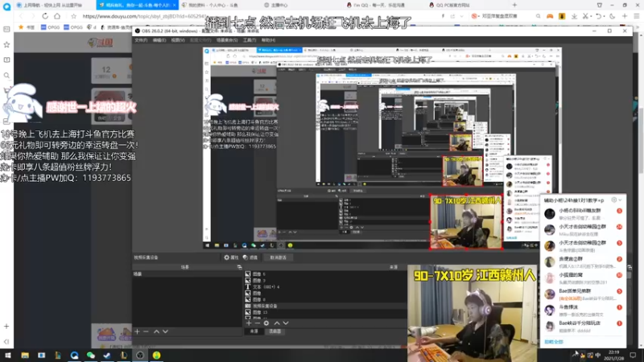Open the screenshot tool dropdown arrow
This screenshot has height=362, width=644.
(x=591, y=16)
